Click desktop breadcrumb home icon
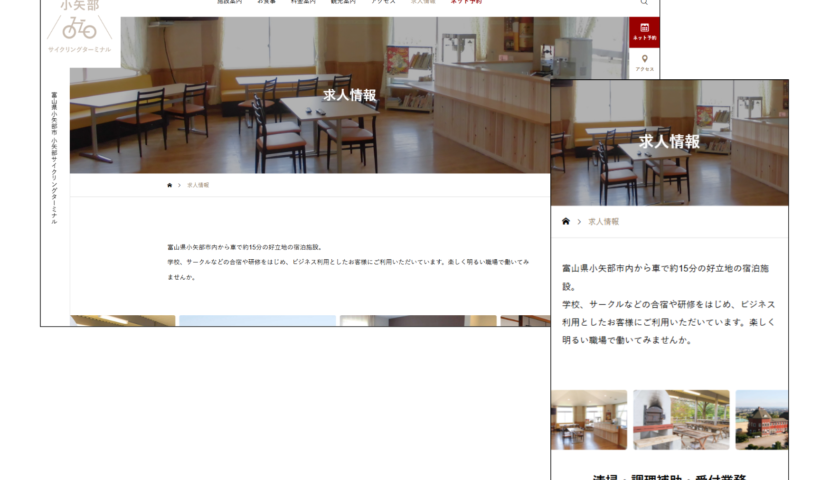 pyautogui.click(x=169, y=185)
